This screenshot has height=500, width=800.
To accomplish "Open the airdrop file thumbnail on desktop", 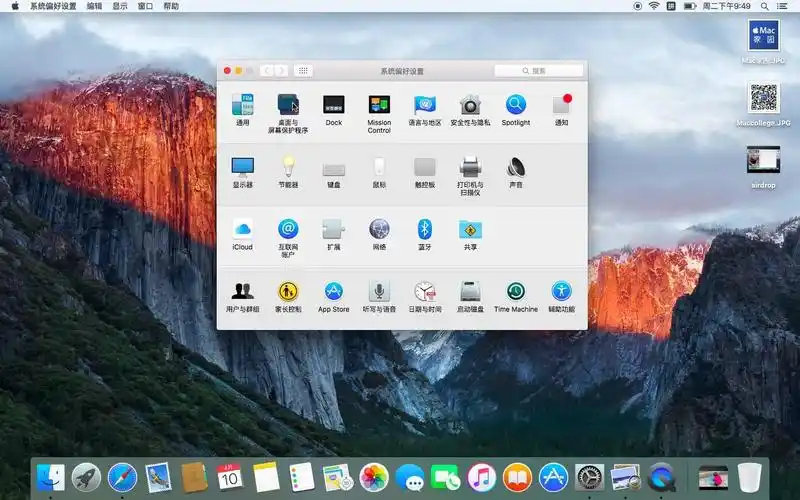I will click(763, 160).
